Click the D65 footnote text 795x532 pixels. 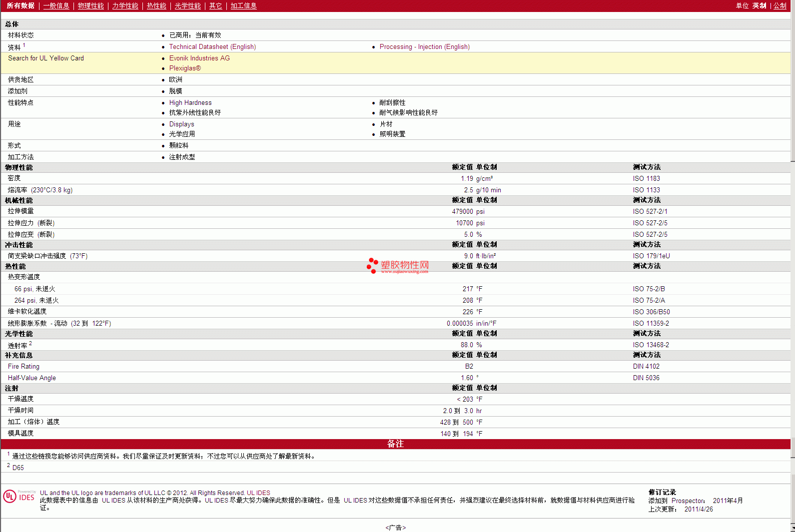click(x=18, y=468)
